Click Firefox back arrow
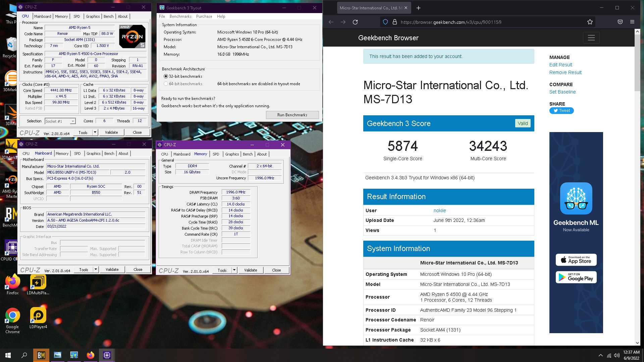Screen dimensions: 644x362 (x=331, y=22)
